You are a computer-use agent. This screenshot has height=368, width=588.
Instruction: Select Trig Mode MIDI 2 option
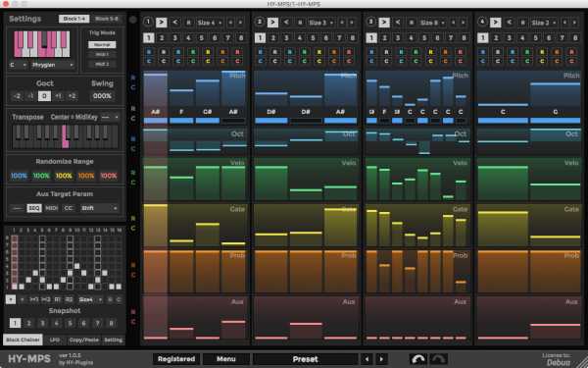[x=102, y=64]
